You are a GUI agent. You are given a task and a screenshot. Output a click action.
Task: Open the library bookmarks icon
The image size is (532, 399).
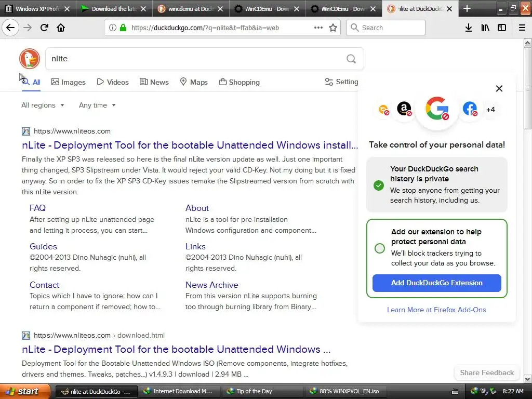485,28
